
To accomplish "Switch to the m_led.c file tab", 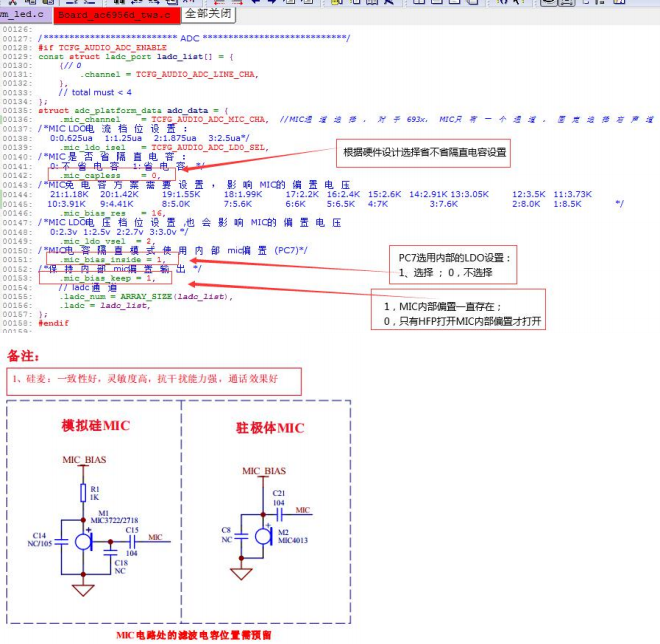I will (x=24, y=14).
